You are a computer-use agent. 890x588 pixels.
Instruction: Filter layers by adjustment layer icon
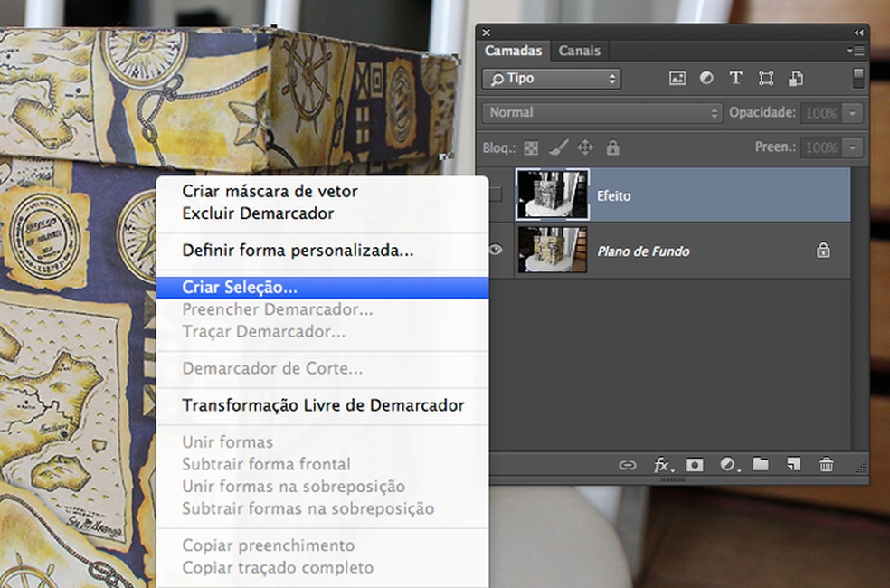(706, 78)
